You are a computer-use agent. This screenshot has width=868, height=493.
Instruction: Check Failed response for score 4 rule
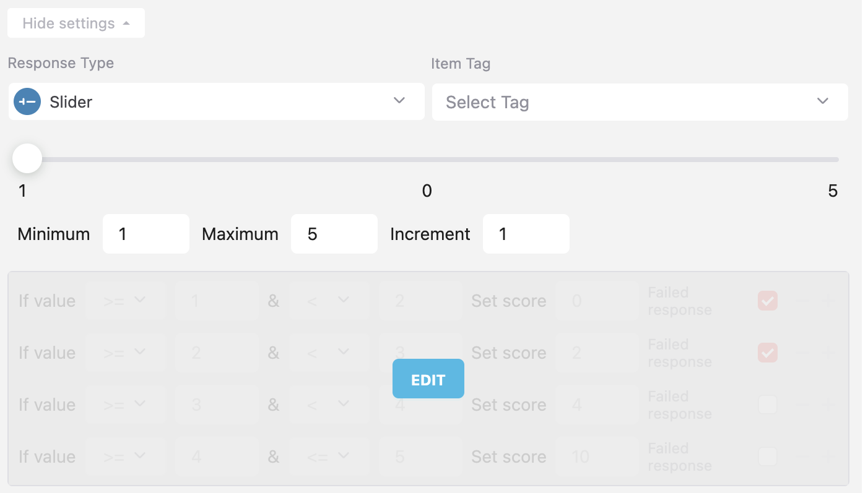click(768, 405)
